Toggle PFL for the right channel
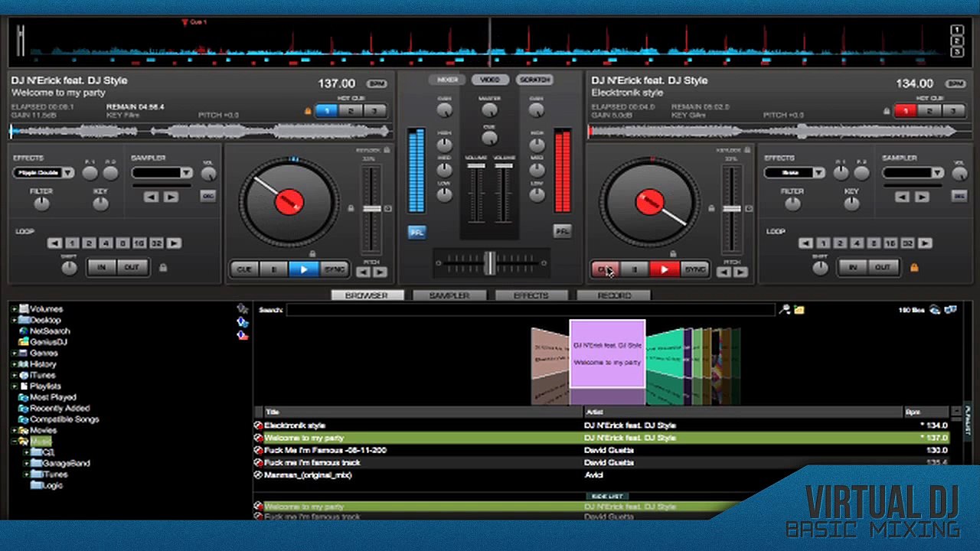The image size is (980, 551). (x=563, y=231)
